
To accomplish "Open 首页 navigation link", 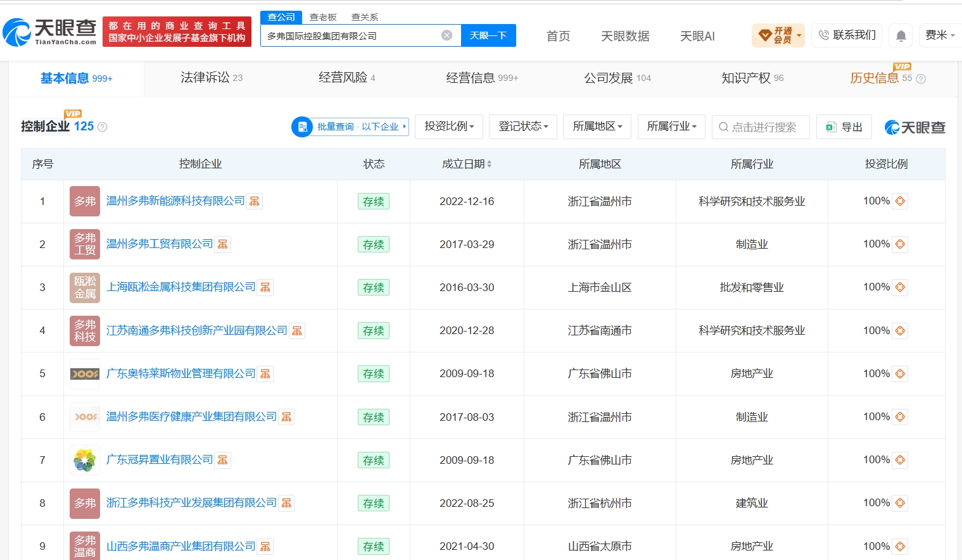I will click(559, 36).
